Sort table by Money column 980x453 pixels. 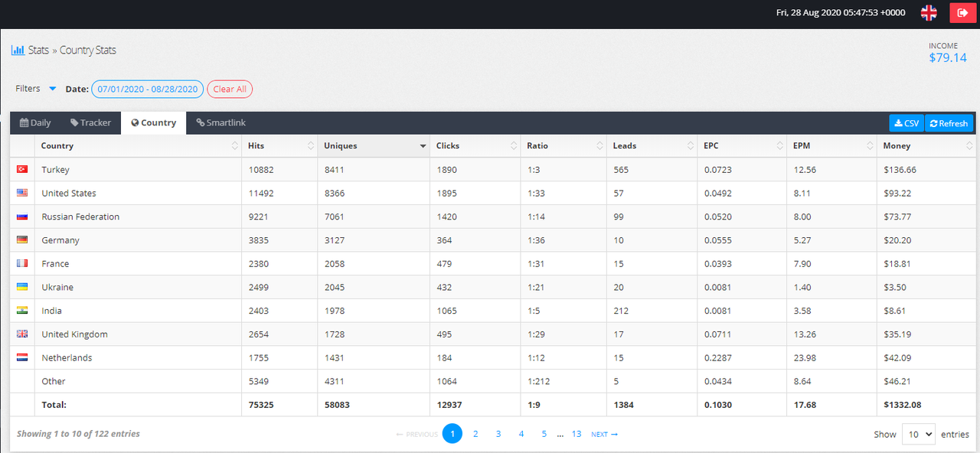pos(926,145)
